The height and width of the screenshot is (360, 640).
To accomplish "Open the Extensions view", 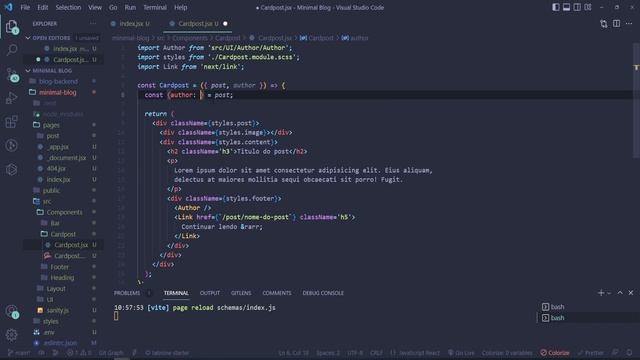I will [x=11, y=122].
